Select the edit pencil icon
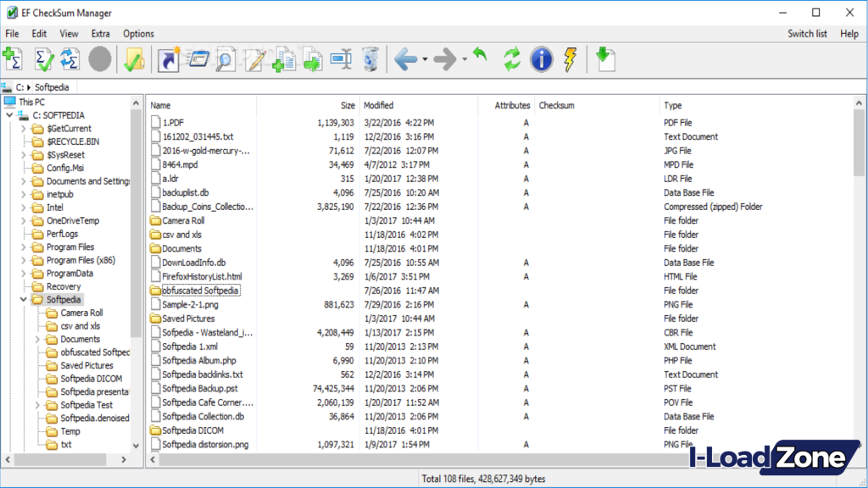Viewport: 868px width, 488px height. tap(254, 58)
